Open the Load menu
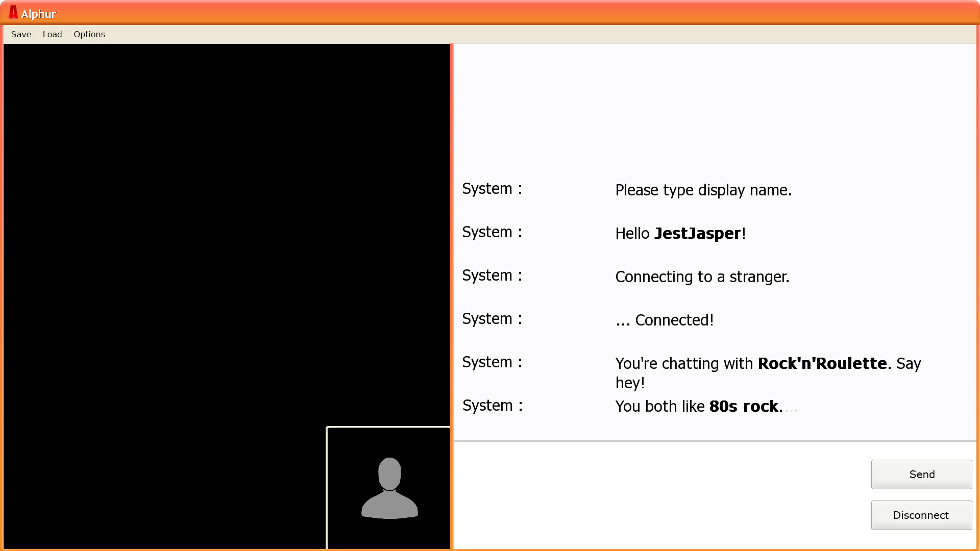The height and width of the screenshot is (551, 980). tap(53, 34)
